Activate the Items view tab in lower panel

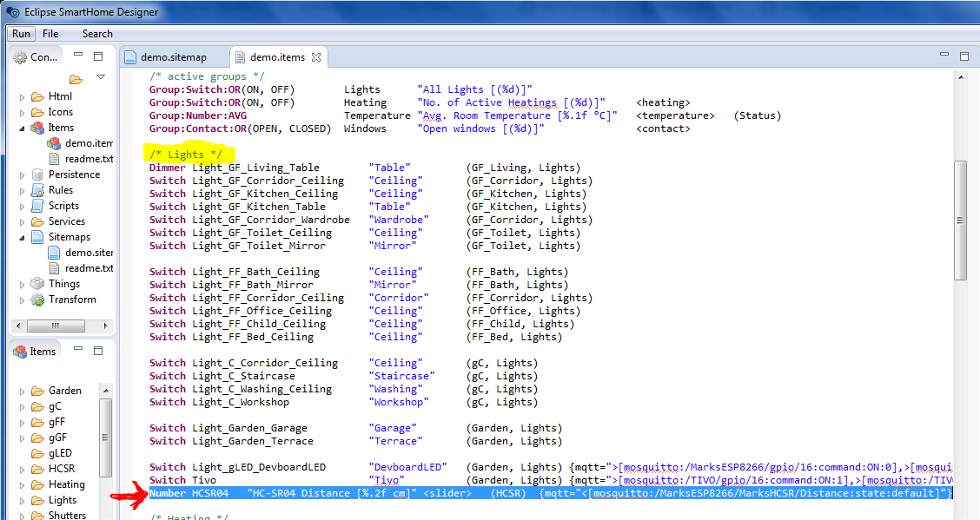tap(35, 352)
